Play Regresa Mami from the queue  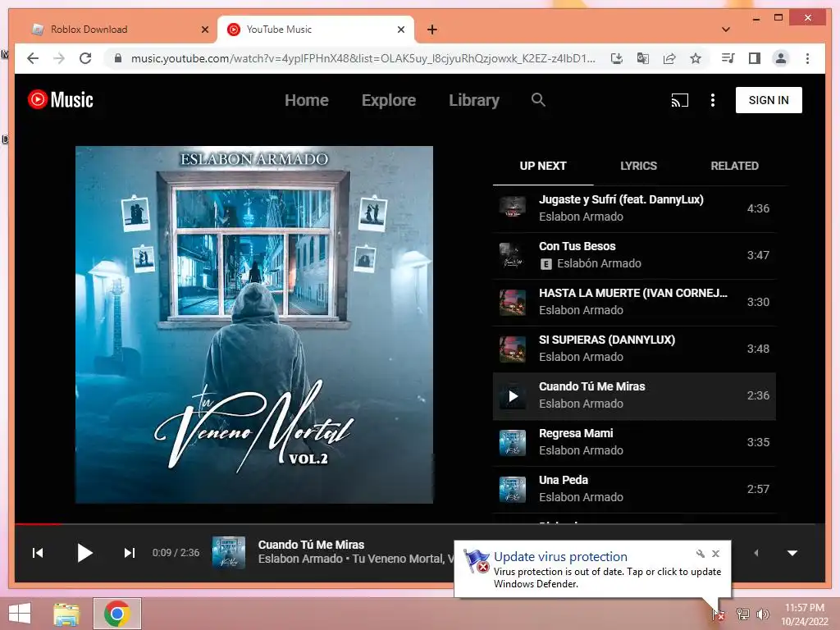pyautogui.click(x=634, y=442)
